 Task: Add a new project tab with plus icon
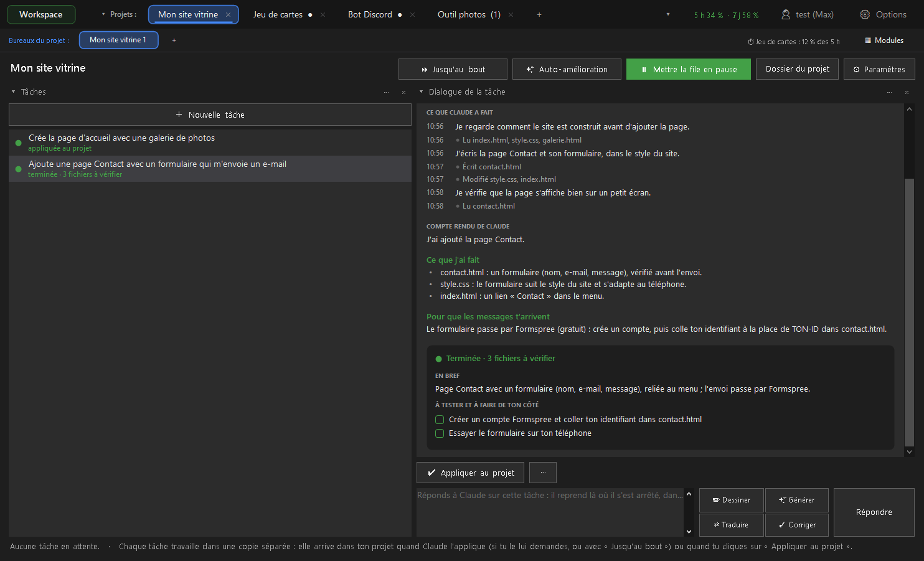tap(539, 14)
